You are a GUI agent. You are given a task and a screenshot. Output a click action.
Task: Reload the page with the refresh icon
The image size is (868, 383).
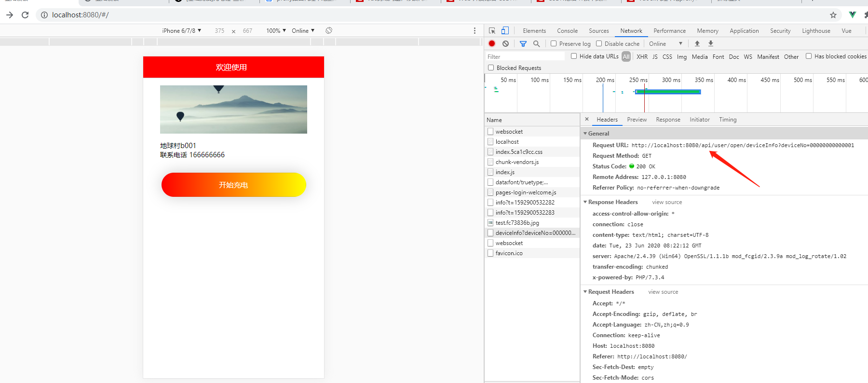point(25,15)
